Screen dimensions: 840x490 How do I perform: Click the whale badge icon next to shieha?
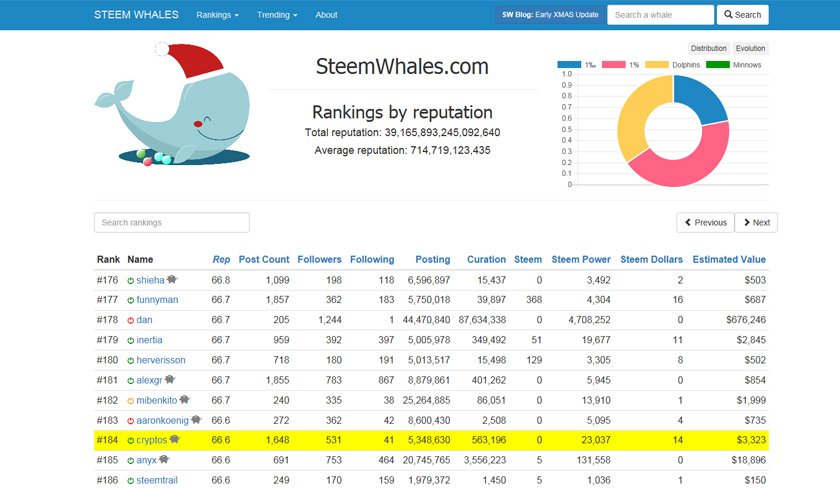[x=171, y=280]
